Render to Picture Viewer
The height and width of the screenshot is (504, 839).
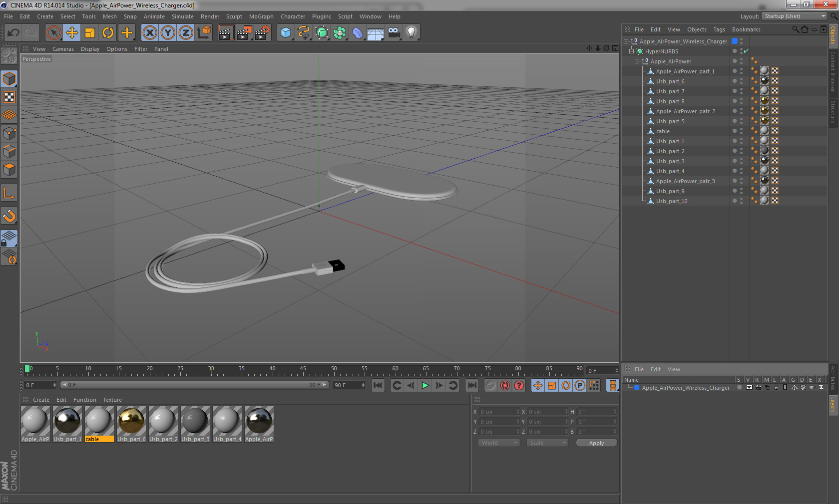tap(244, 33)
